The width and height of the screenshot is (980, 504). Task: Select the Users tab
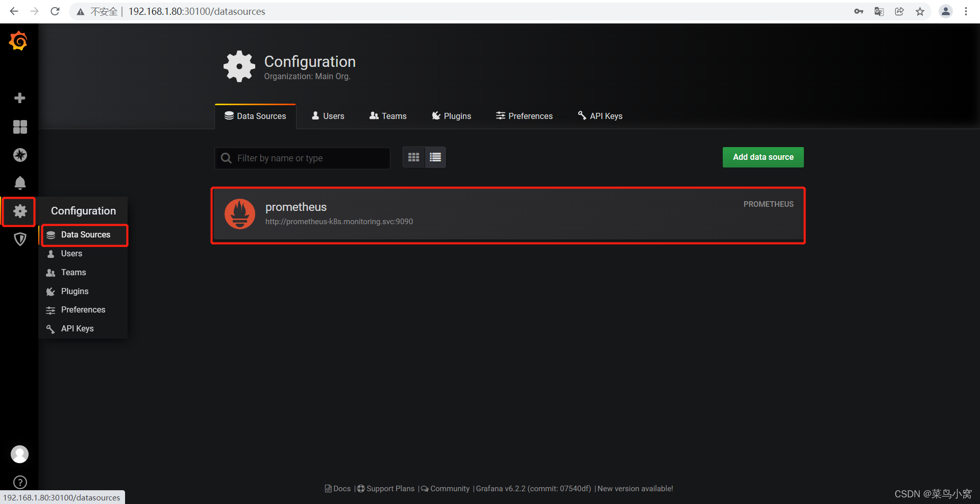tap(328, 116)
